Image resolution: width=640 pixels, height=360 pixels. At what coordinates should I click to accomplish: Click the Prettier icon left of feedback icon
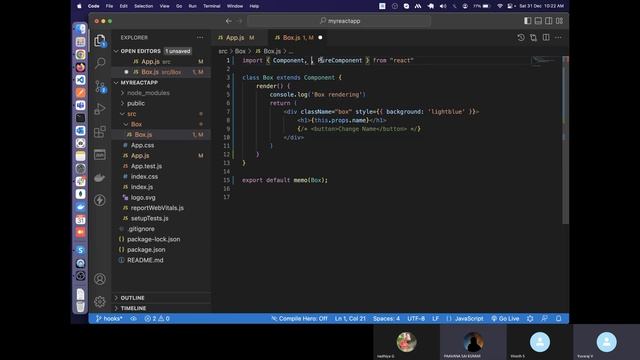point(530,318)
